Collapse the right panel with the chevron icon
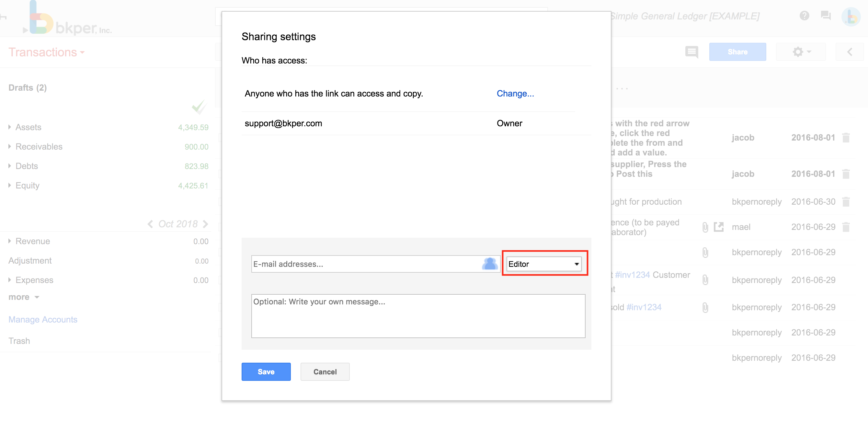868x443 pixels. (850, 52)
